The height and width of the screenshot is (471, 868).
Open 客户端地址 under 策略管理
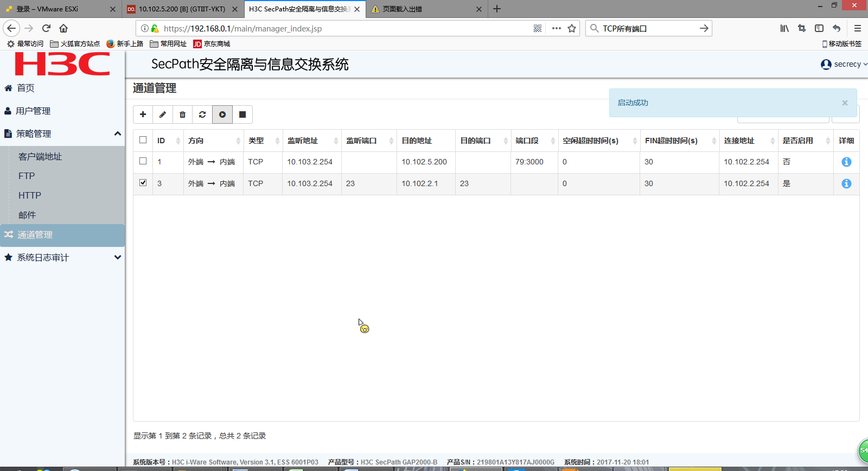coord(40,156)
